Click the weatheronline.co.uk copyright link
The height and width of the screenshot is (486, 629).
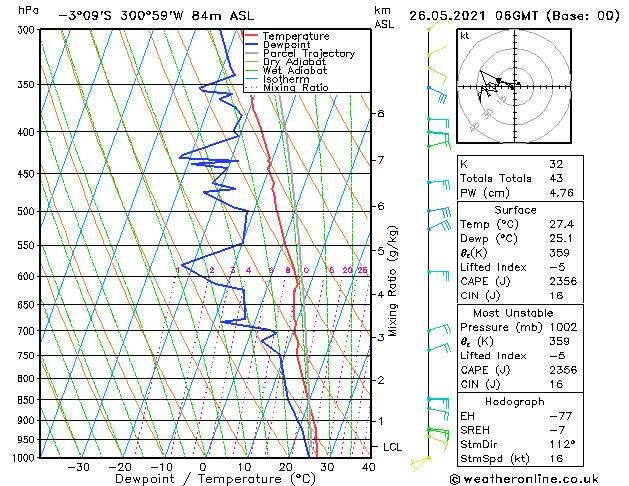tap(524, 479)
